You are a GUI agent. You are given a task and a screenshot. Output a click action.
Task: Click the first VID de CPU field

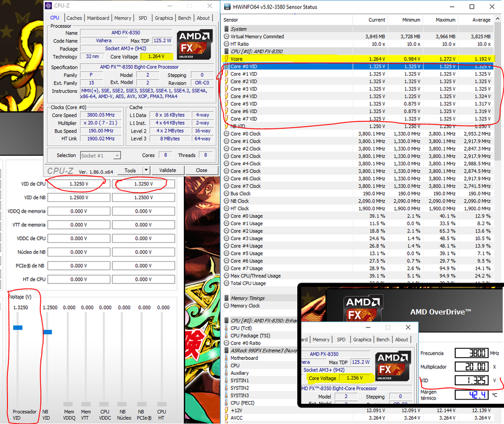(x=79, y=184)
